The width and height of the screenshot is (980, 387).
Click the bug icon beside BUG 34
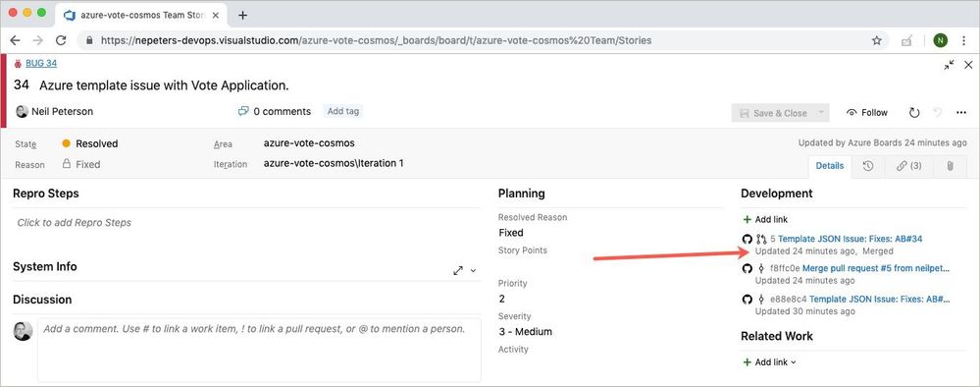pos(18,63)
